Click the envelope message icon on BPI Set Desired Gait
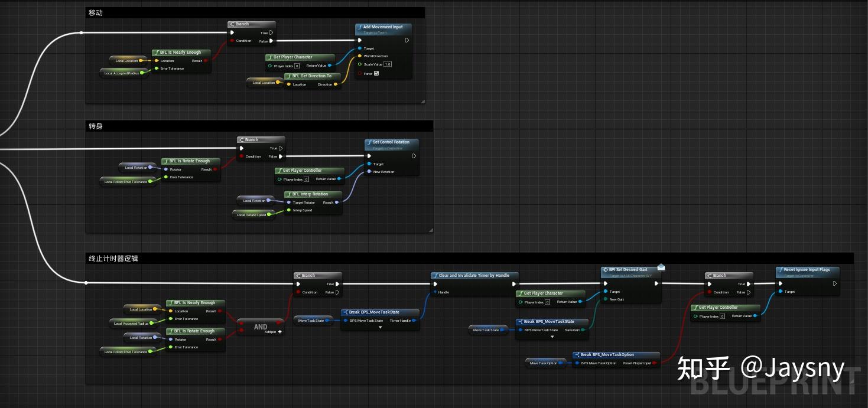The height and width of the screenshot is (408, 868). pyautogui.click(x=661, y=267)
